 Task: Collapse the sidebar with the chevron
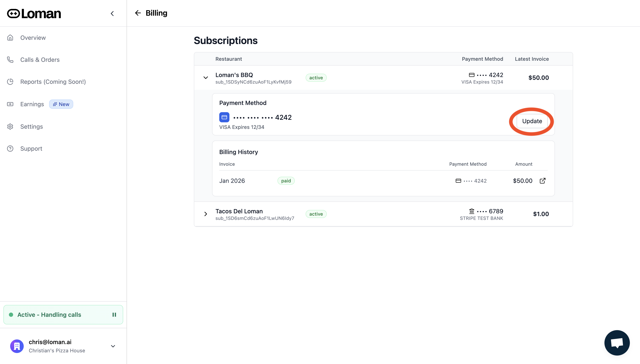point(112,14)
